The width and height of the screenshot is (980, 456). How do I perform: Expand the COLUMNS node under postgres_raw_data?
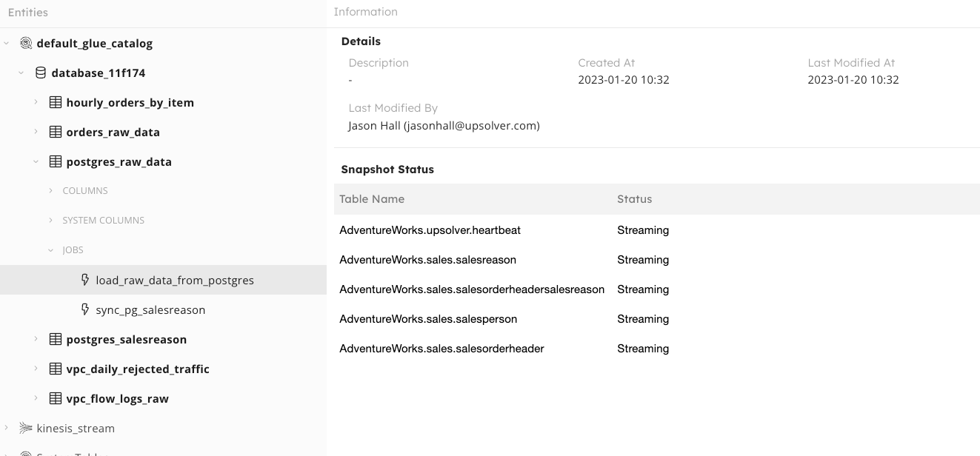click(x=50, y=190)
